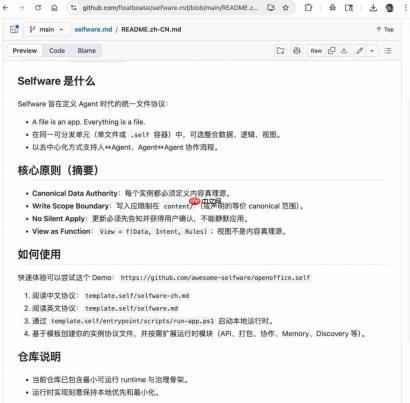This screenshot has height=403, width=410.
Task: Click the '如何使用' heading
Action: 39,254
